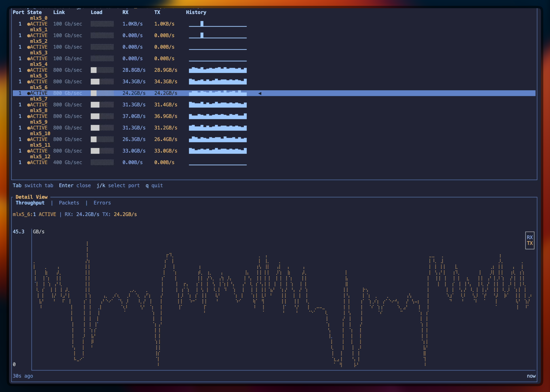
Task: Click the TX column header
Action: 157,12
